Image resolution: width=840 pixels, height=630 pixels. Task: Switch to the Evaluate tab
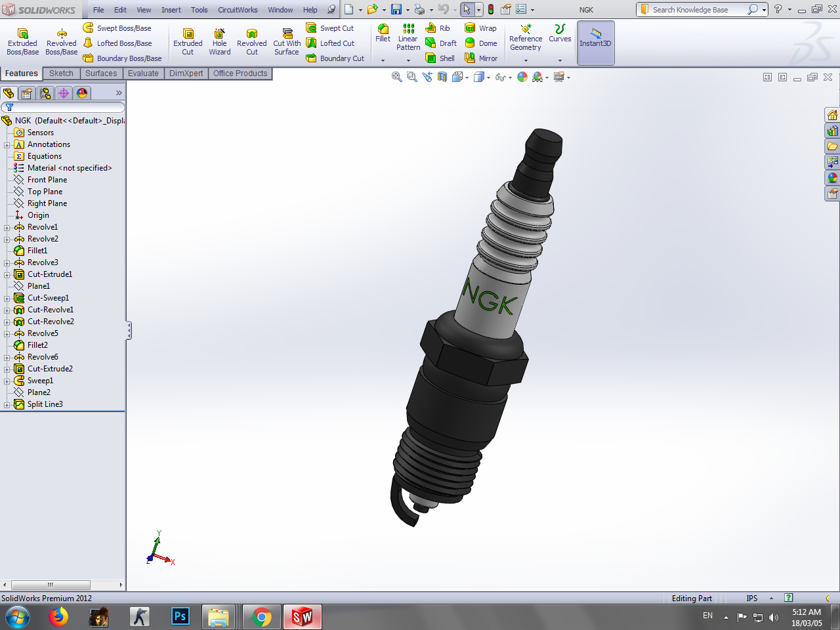click(143, 73)
